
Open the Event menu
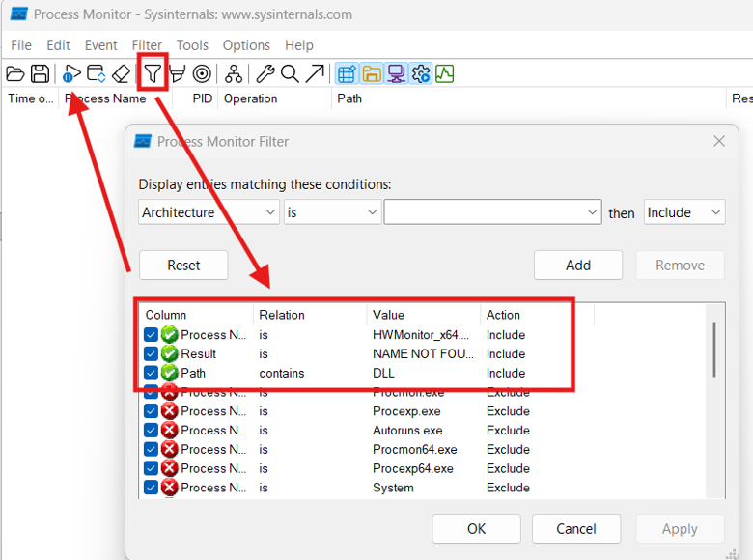coord(100,45)
